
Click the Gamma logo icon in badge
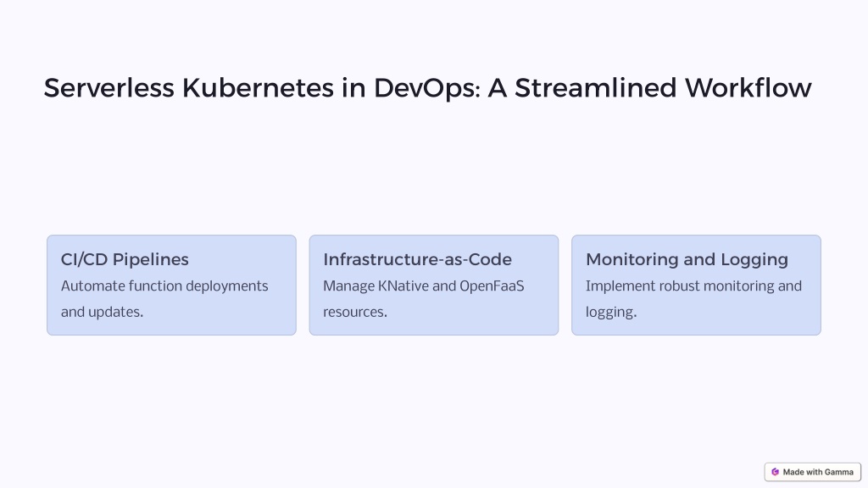[775, 472]
